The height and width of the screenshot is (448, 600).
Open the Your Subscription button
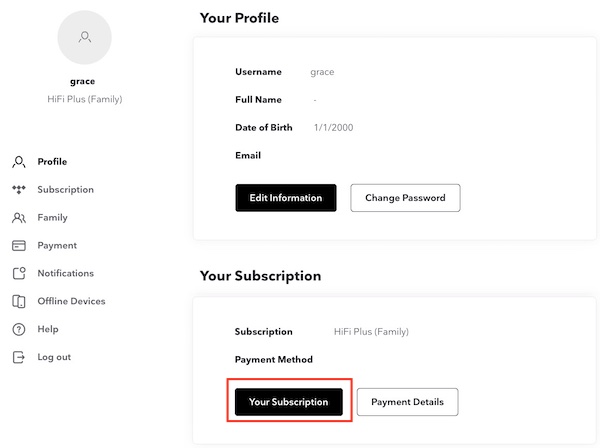[288, 402]
